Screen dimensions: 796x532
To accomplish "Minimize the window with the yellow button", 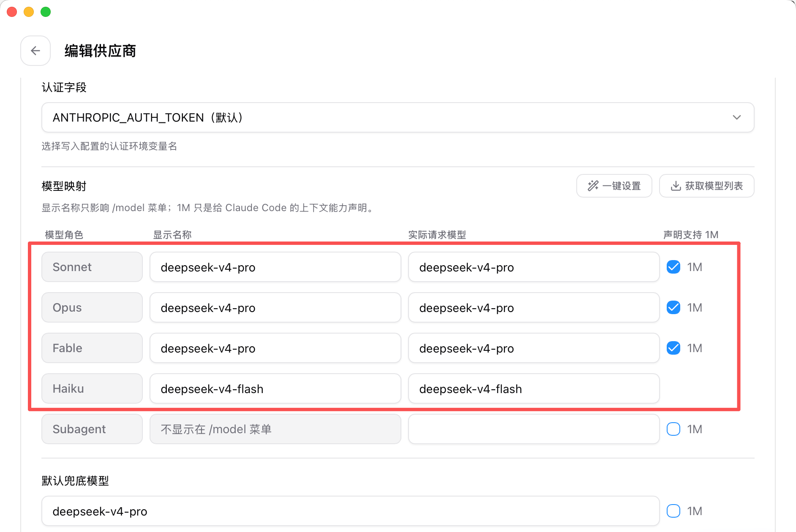I will click(29, 12).
